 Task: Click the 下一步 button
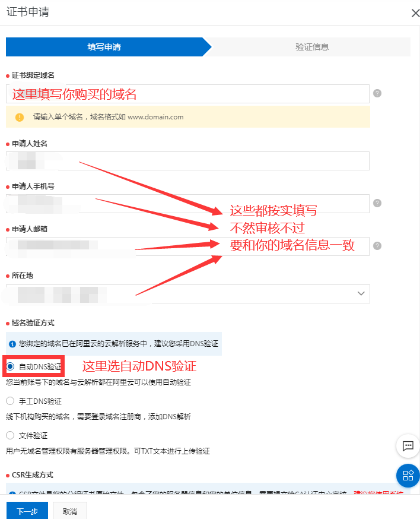[x=27, y=511]
